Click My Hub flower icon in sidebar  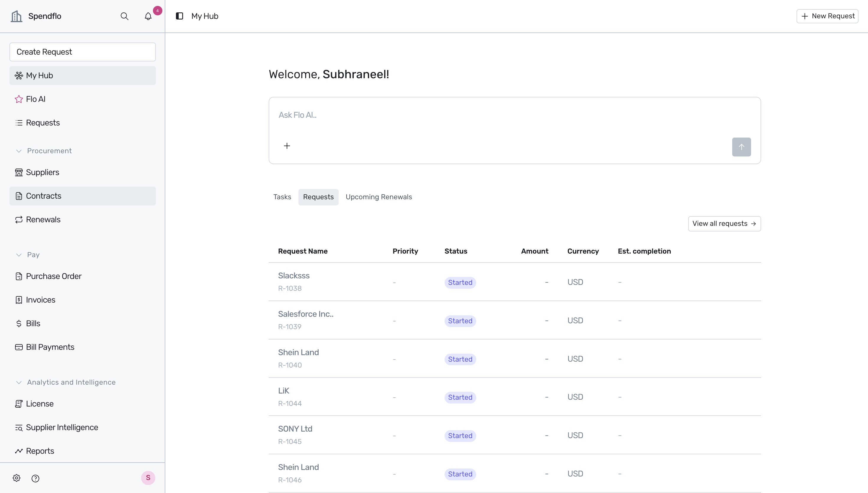pyautogui.click(x=19, y=76)
